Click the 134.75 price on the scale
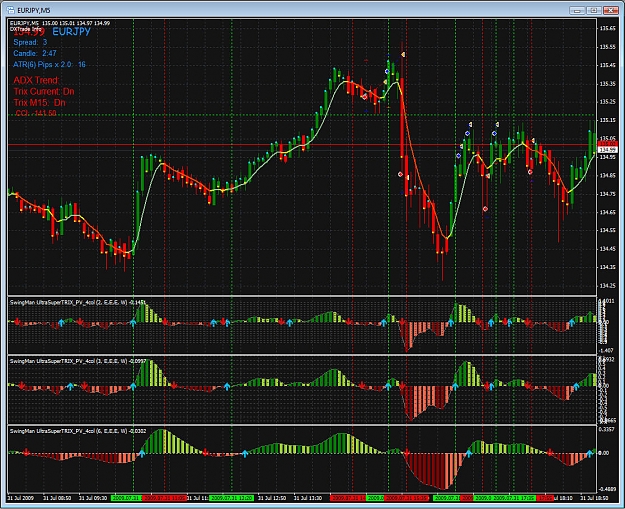 (607, 194)
